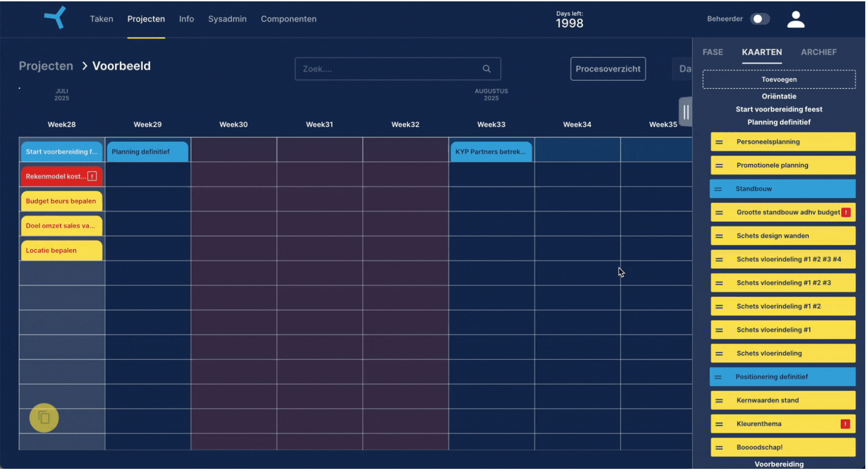
Task: Click the Week30 column header
Action: pos(233,124)
